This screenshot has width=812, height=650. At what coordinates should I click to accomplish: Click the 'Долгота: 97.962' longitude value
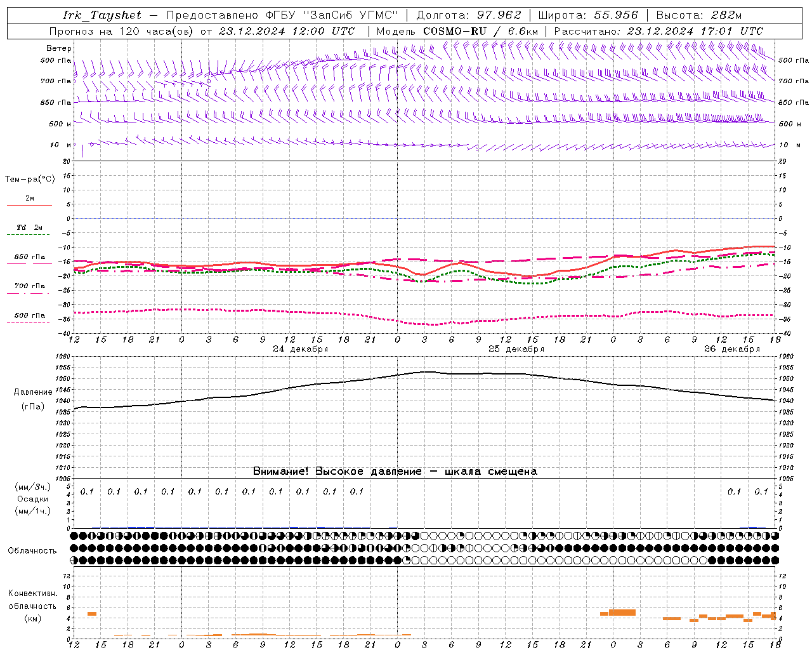coord(468,15)
